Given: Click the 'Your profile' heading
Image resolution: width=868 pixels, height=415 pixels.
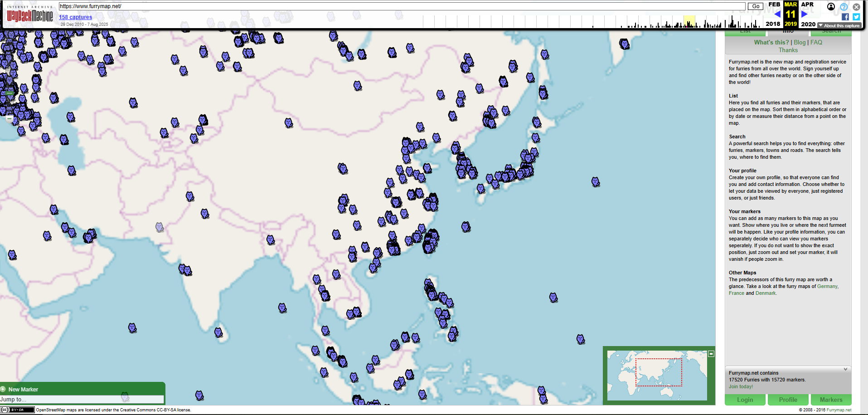Looking at the screenshot, I should point(742,171).
